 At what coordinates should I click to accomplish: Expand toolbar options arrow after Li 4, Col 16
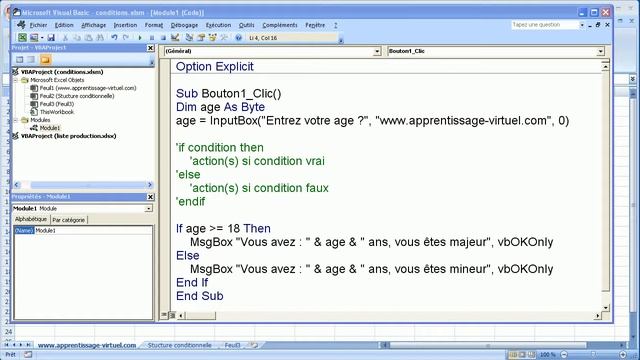click(x=341, y=40)
